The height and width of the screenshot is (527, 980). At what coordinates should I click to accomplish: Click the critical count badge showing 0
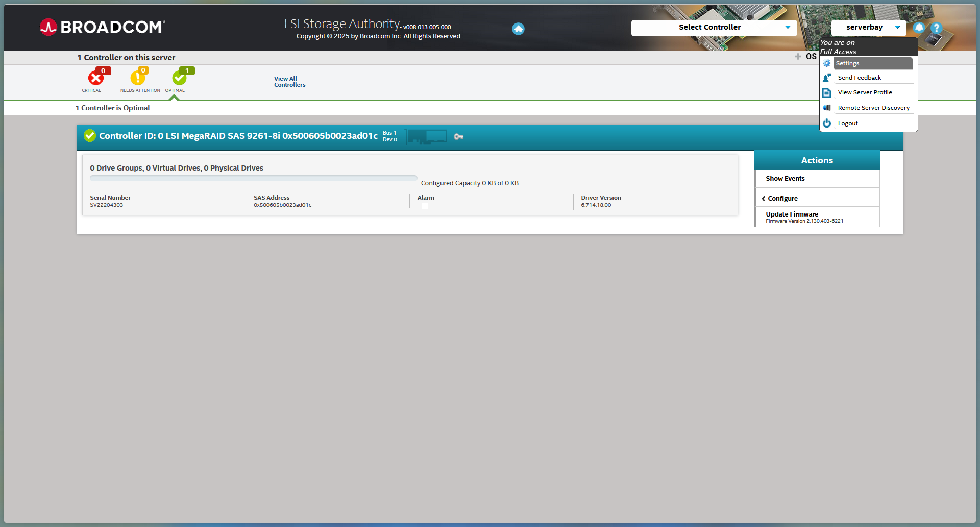[103, 71]
